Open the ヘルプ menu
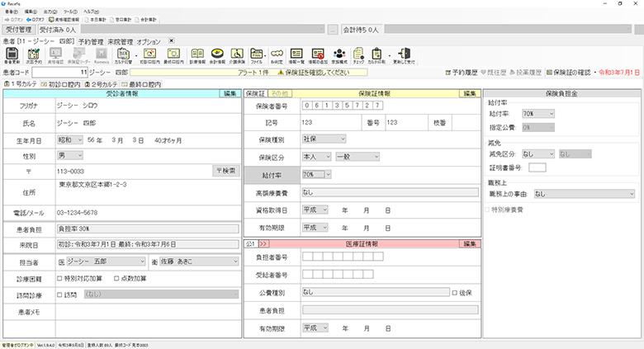 pyautogui.click(x=91, y=12)
